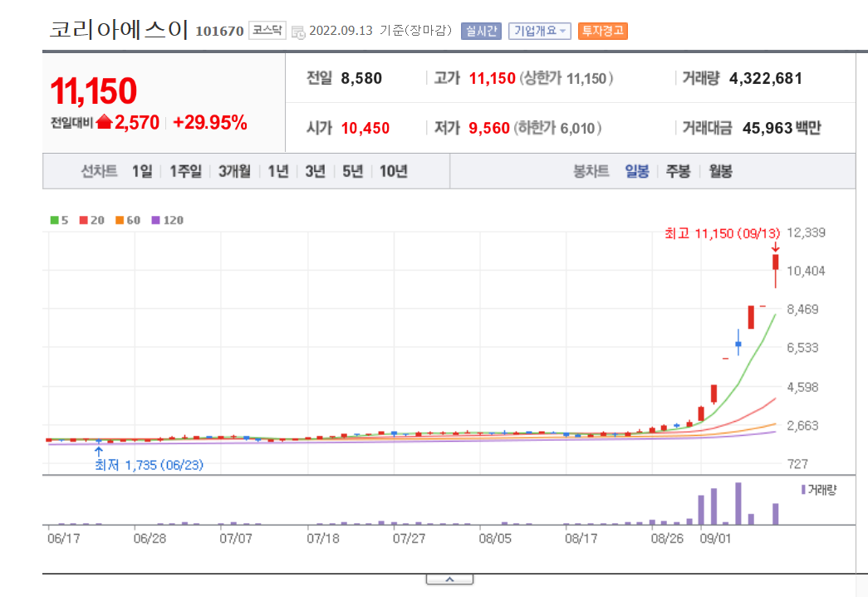Screen dimensions: 868x597
Task: Click y-axis label 8,469
Action: pos(802,309)
